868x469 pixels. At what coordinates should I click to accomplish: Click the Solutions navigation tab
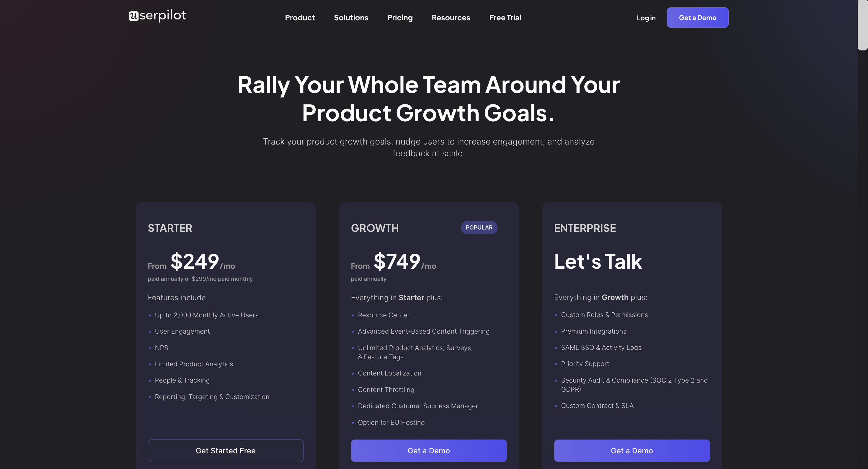point(351,17)
